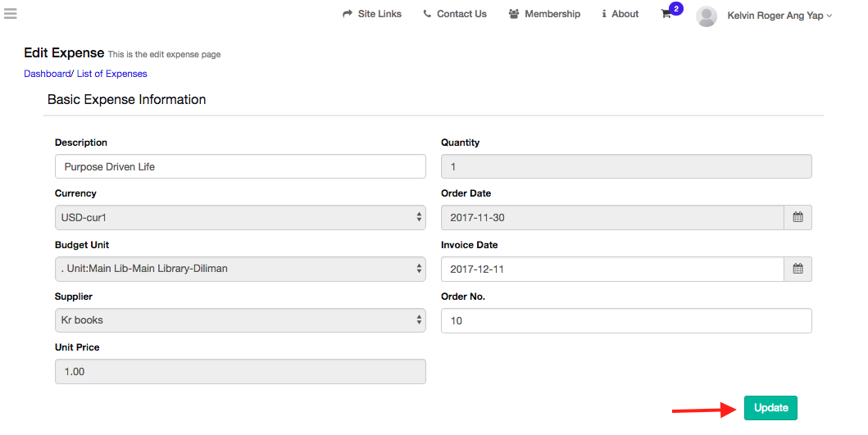Go to the About page

[x=620, y=14]
